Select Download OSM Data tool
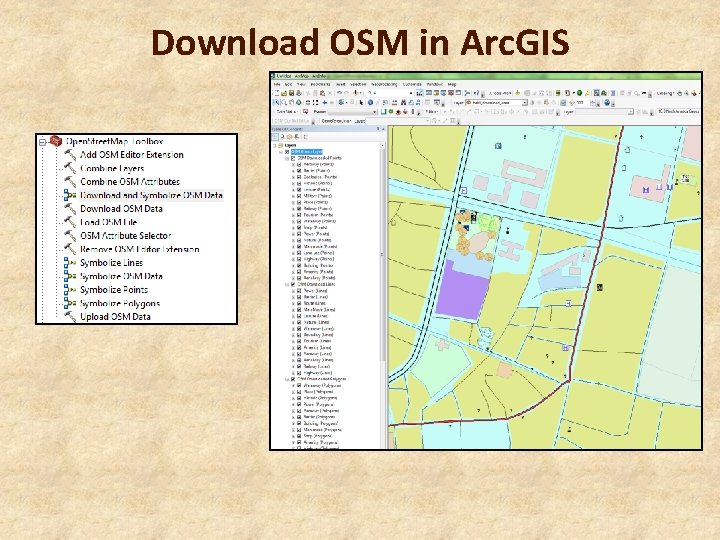The height and width of the screenshot is (540, 720). pos(121,209)
